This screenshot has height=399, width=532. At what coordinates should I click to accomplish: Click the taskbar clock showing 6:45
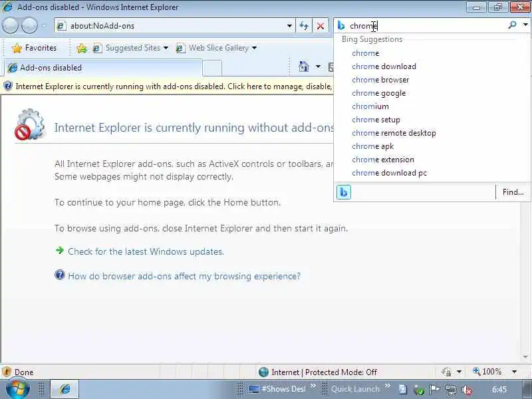point(499,390)
